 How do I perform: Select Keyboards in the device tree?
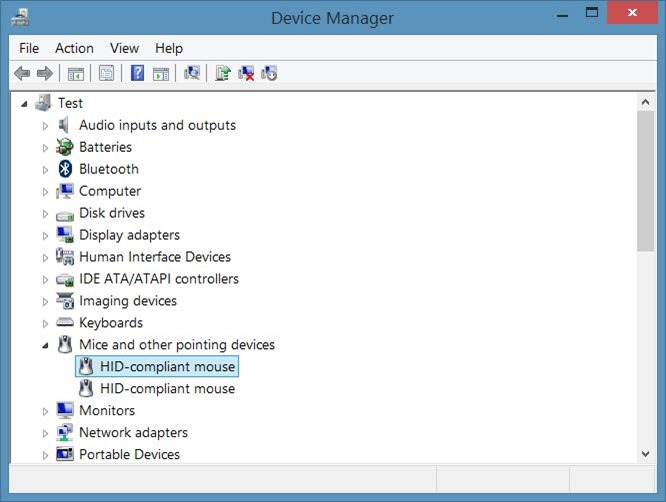[111, 323]
